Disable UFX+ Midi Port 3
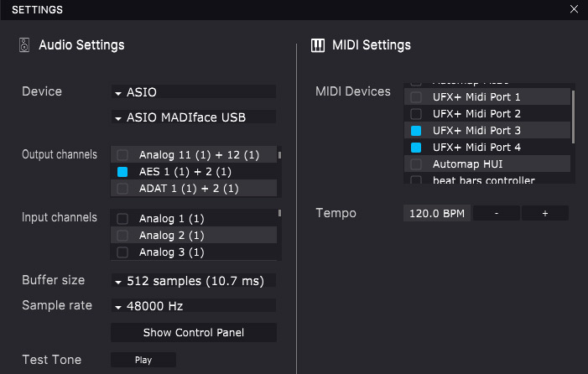The height and width of the screenshot is (374, 588). tap(415, 131)
